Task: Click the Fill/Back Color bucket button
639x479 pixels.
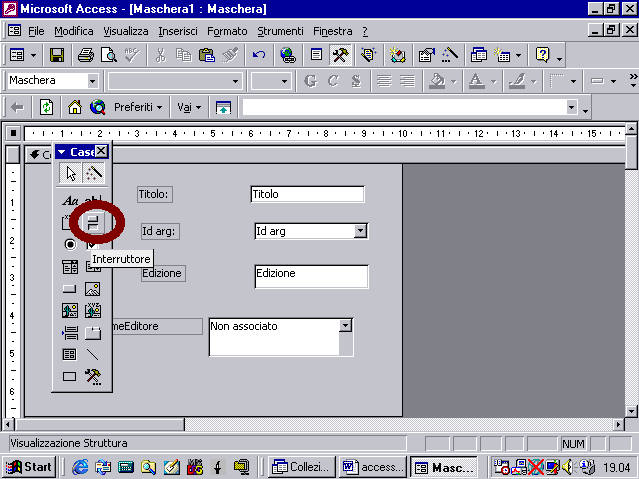Action: click(x=437, y=81)
